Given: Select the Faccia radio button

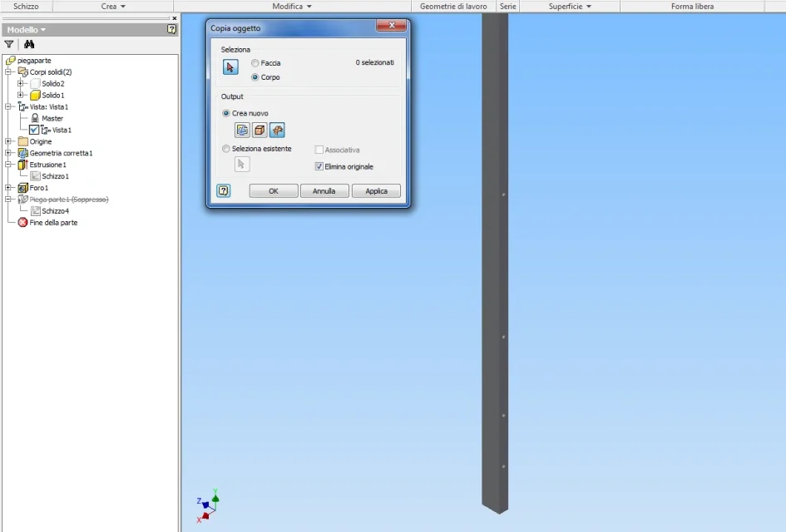Looking at the screenshot, I should coord(255,63).
